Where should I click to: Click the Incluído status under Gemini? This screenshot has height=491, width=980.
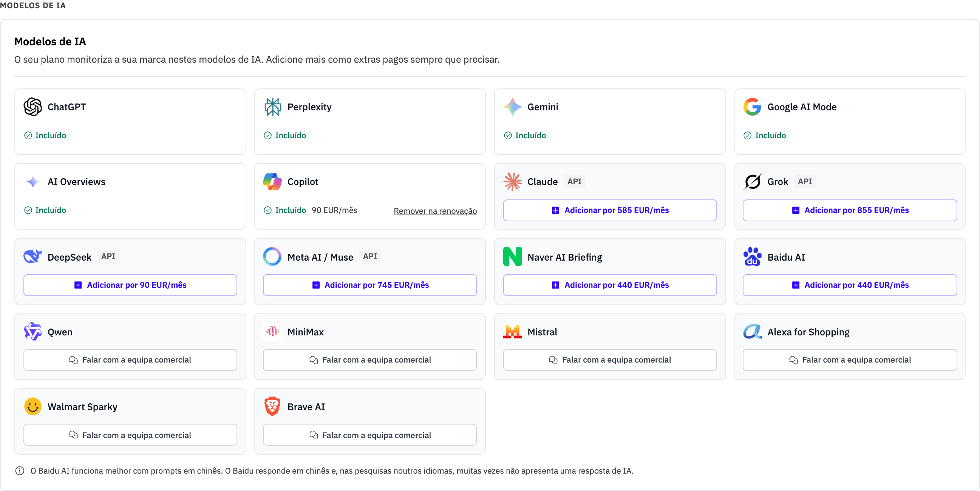coord(525,135)
